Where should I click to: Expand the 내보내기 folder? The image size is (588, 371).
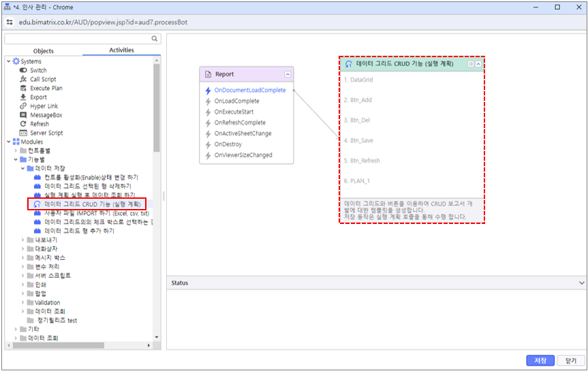(x=23, y=240)
